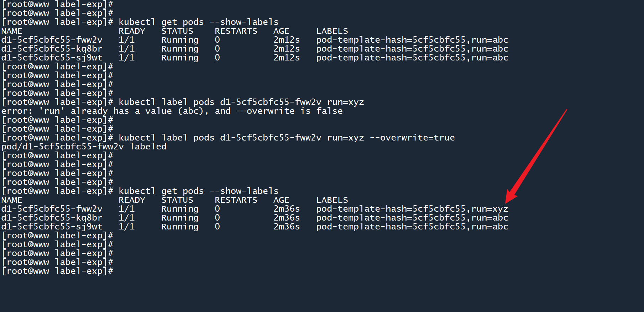The width and height of the screenshot is (644, 312).
Task: Click the restarts 0 value of sj9wt in the first listing
Action: (217, 58)
